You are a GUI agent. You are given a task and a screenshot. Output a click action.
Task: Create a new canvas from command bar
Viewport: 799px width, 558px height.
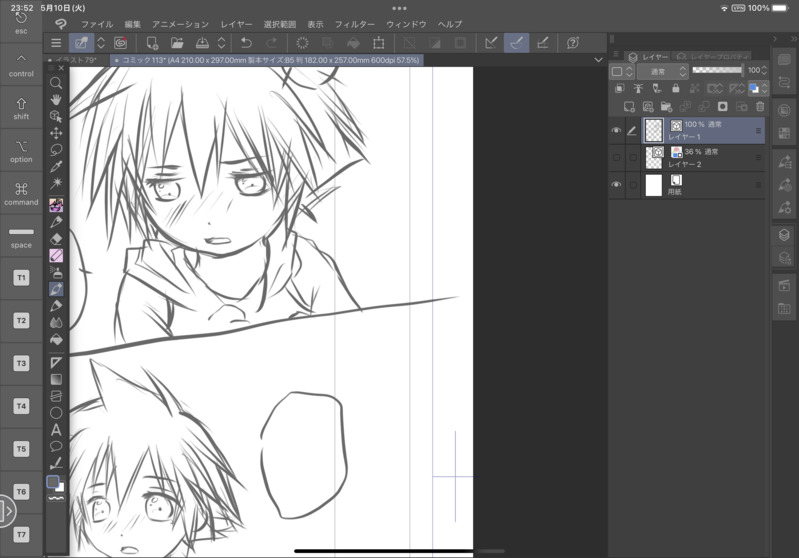click(152, 43)
